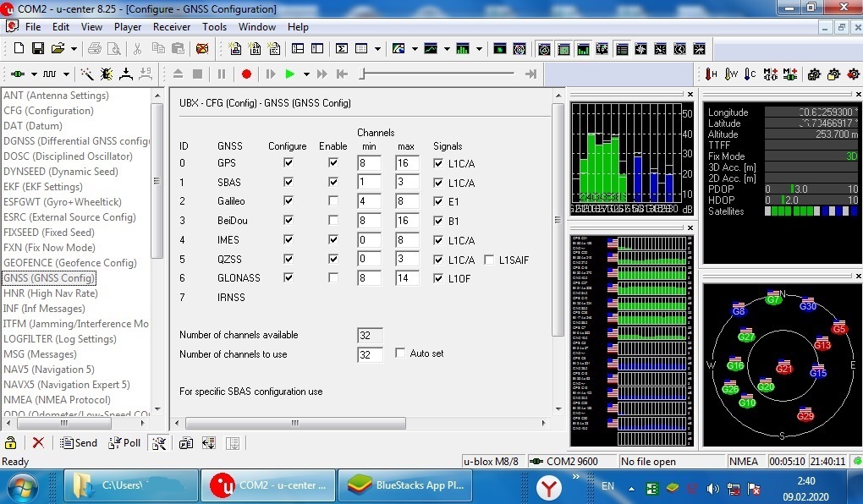Image resolution: width=863 pixels, height=504 pixels.
Task: Click the Save file icon in the toolbar
Action: click(37, 49)
